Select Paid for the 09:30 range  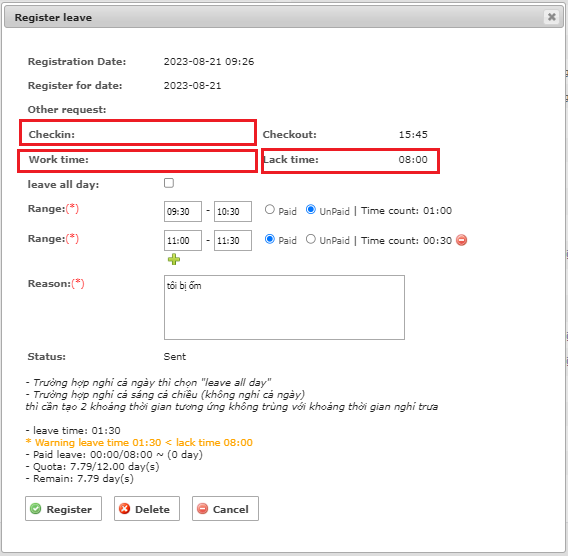(270, 209)
